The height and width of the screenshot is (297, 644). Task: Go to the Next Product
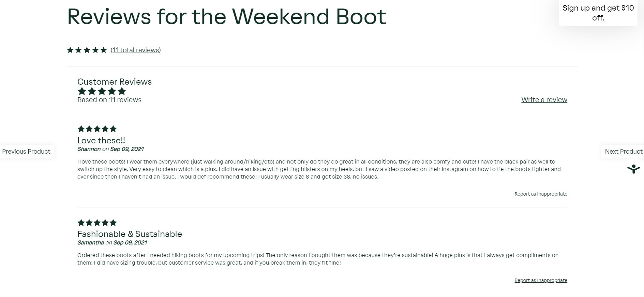(623, 152)
